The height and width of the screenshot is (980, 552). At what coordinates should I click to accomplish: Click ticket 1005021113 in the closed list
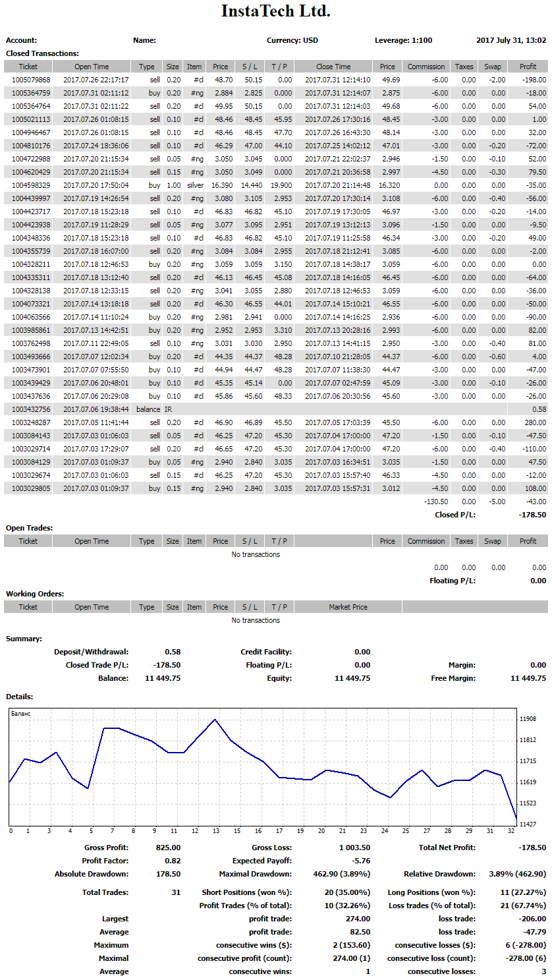point(31,119)
